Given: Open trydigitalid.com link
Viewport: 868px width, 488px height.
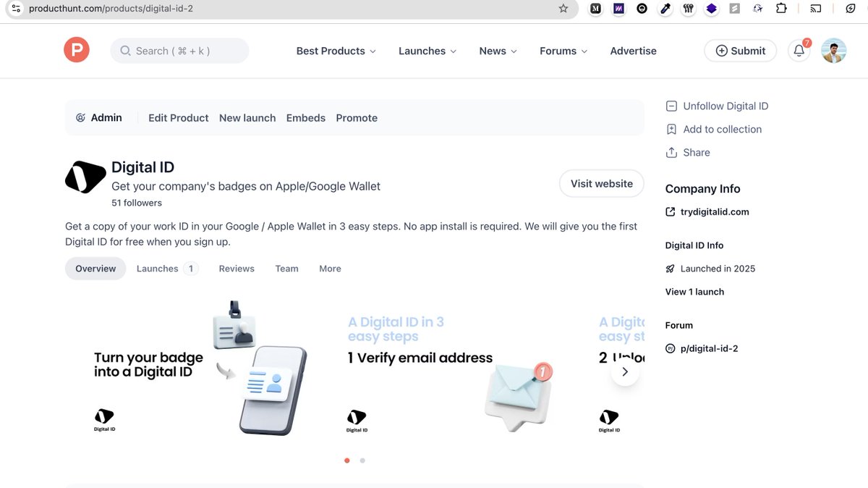Looking at the screenshot, I should [707, 212].
